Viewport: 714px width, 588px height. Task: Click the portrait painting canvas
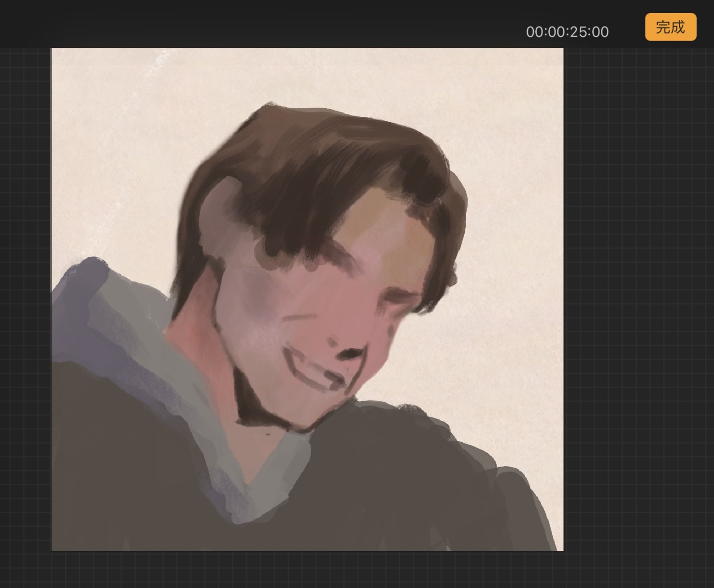click(307, 299)
